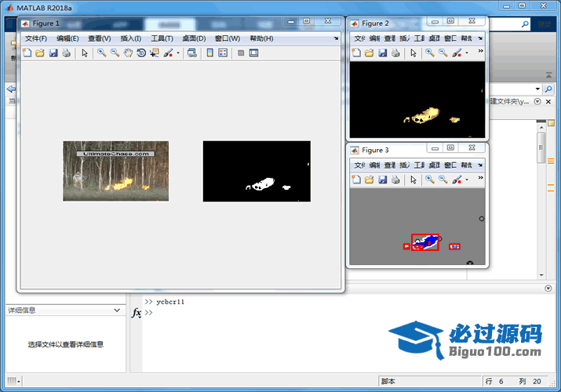Open 文件(F) menu in Figure 1
The width and height of the screenshot is (561, 392).
tap(35, 38)
